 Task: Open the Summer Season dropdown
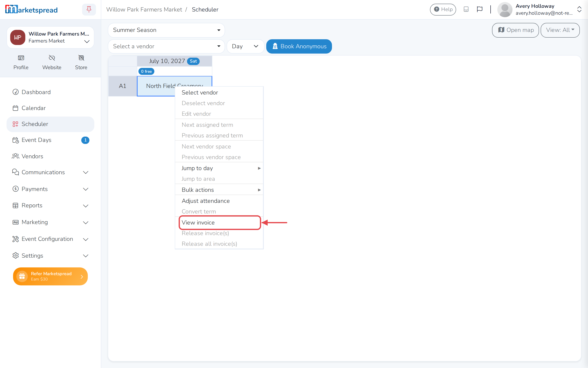(166, 30)
